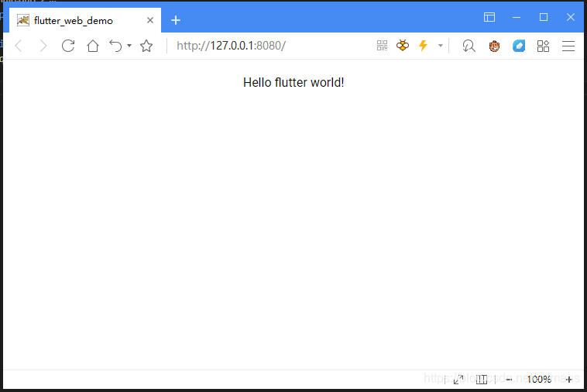The image size is (587, 392).
Task: Open the search magnifier icon
Action: click(469, 46)
